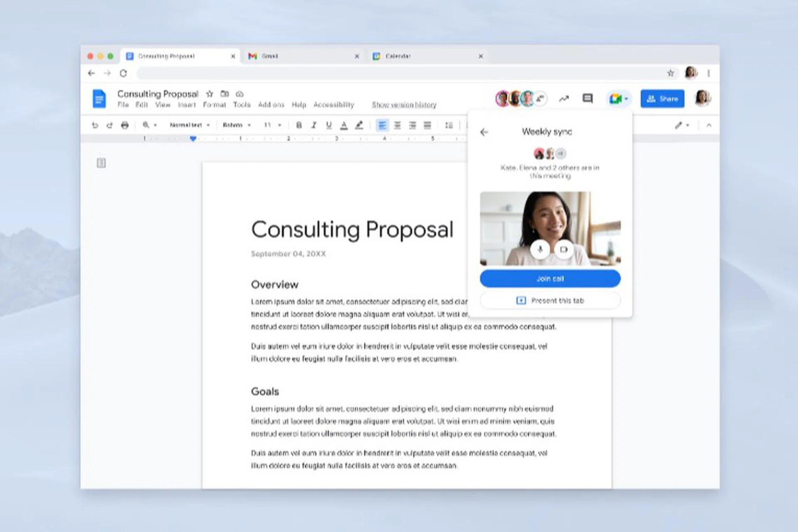Open Show version history link
This screenshot has height=532, width=798.
(404, 105)
